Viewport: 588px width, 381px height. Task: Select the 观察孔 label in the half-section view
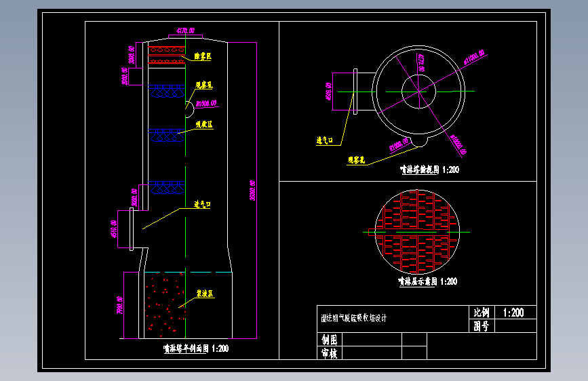204,85
